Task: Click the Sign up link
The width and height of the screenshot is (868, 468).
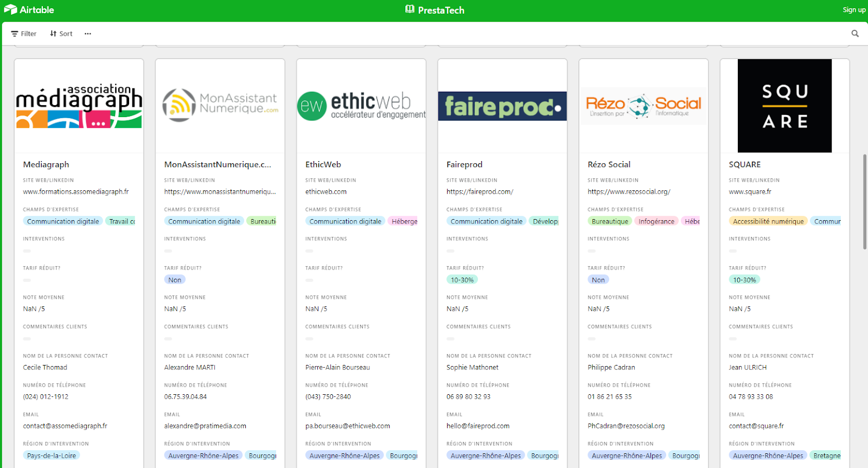Action: tap(854, 10)
